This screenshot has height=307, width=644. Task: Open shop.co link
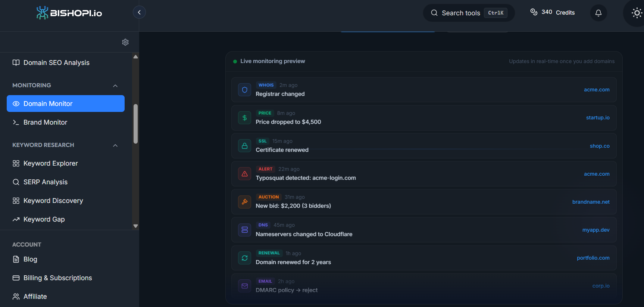tap(600, 146)
